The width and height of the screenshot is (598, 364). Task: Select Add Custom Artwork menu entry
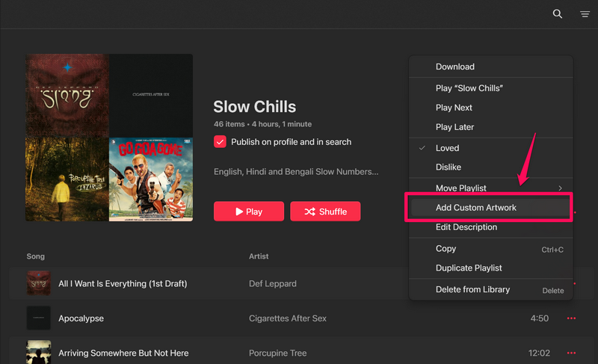click(476, 208)
